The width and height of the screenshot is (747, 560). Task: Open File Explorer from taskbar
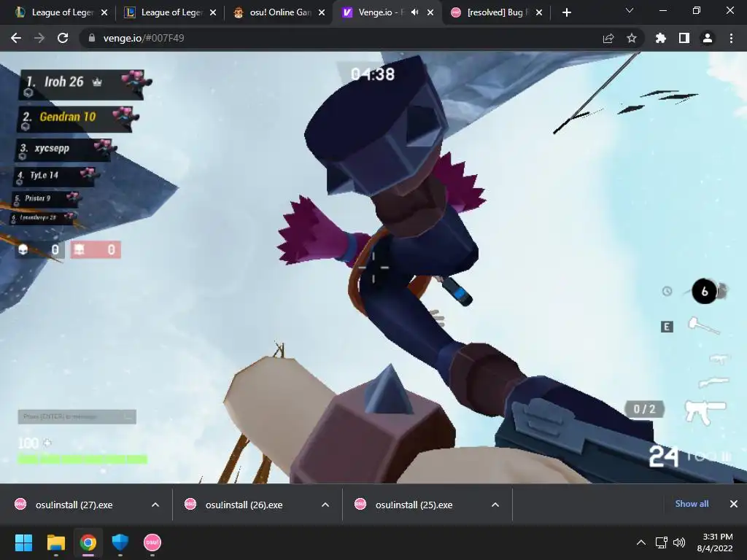[x=55, y=542]
